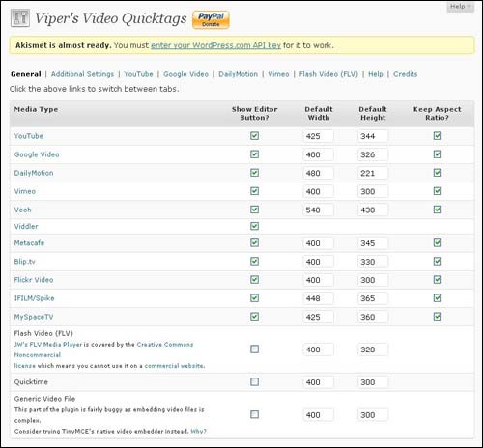The height and width of the screenshot is (448, 483).
Task: Click IFILM/Spike default width field 448
Action: [x=318, y=298]
